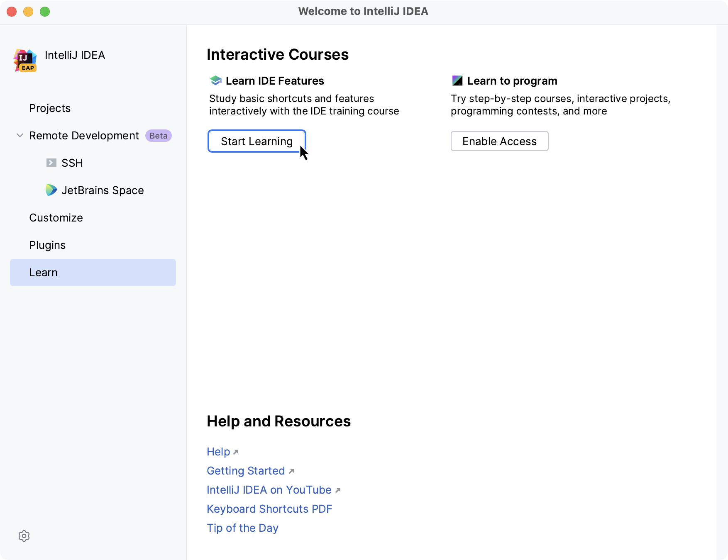Minimize the window with yellow button

tap(28, 12)
